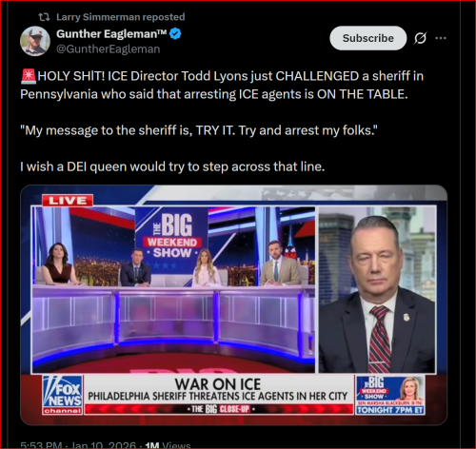This screenshot has width=476, height=449.
Task: Click the WAR ON ICE headline banner
Action: tap(218, 390)
